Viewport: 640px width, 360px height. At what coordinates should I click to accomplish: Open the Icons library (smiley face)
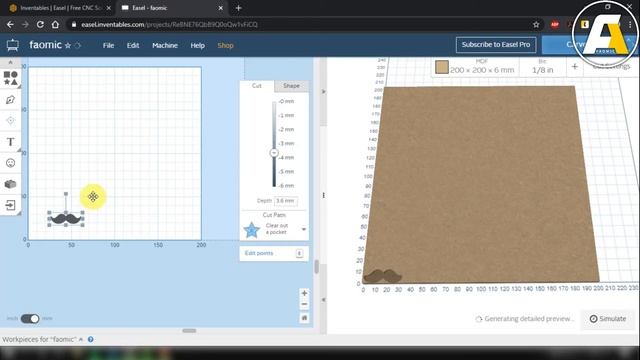(11, 163)
